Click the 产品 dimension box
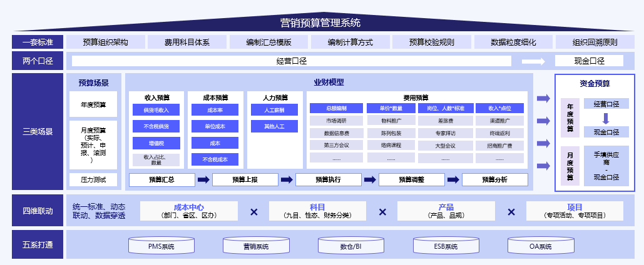 (x=446, y=211)
